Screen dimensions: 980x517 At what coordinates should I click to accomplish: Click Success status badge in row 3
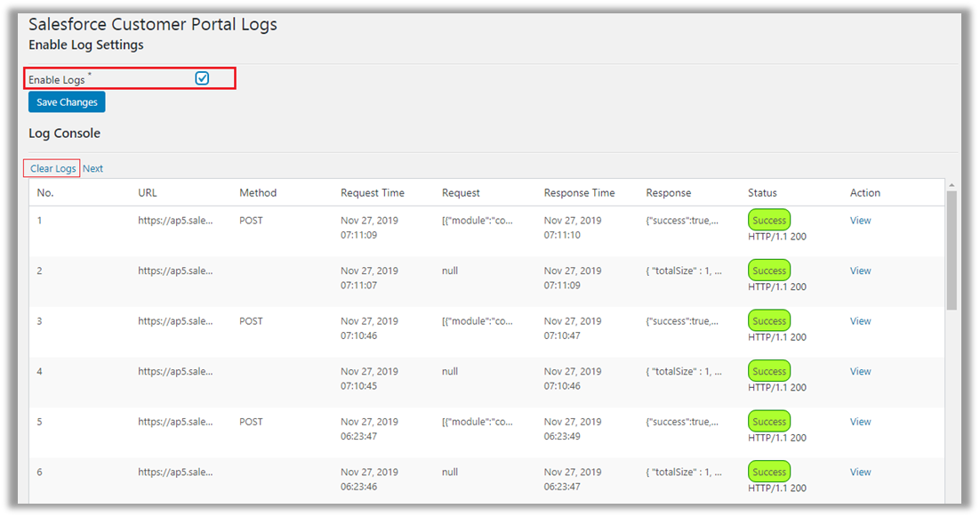[769, 321]
